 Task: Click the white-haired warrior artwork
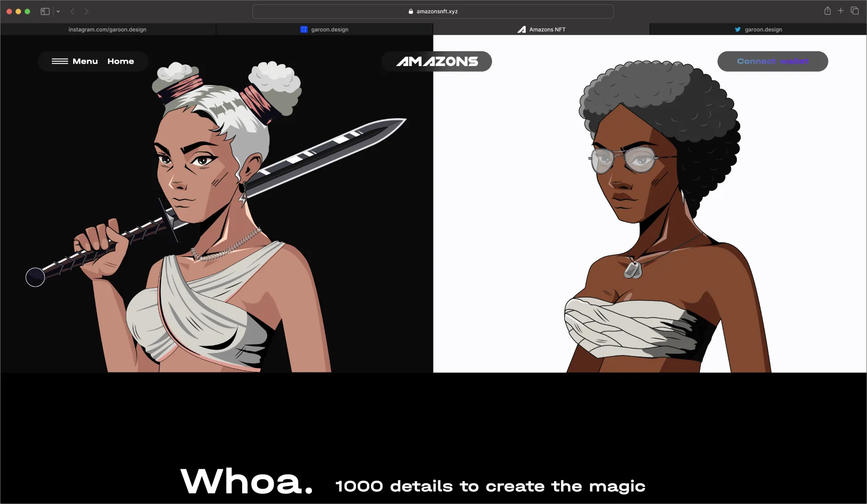[217, 216]
